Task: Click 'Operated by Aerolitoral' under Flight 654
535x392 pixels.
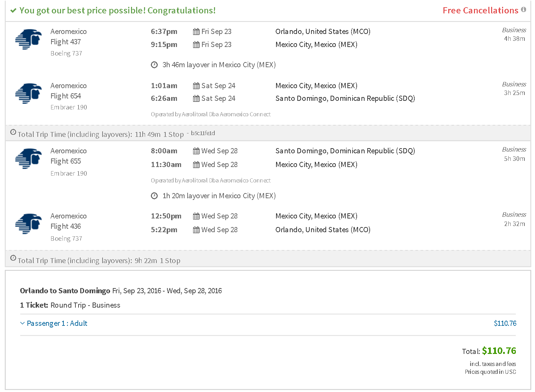Action: click(x=211, y=114)
